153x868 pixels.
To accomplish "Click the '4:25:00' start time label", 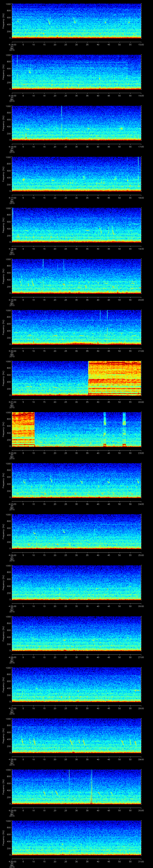I will [x=12, y=606].
